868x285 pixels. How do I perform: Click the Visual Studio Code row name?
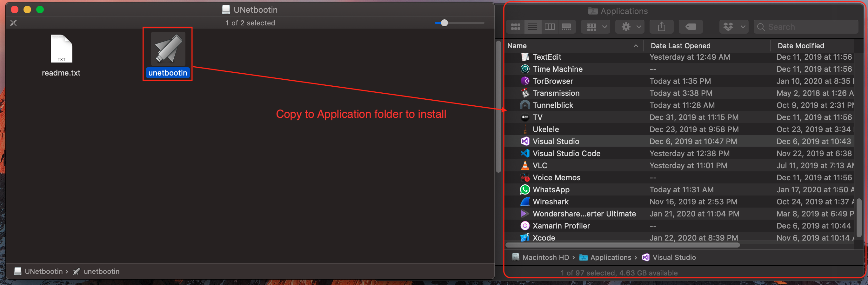coord(566,153)
